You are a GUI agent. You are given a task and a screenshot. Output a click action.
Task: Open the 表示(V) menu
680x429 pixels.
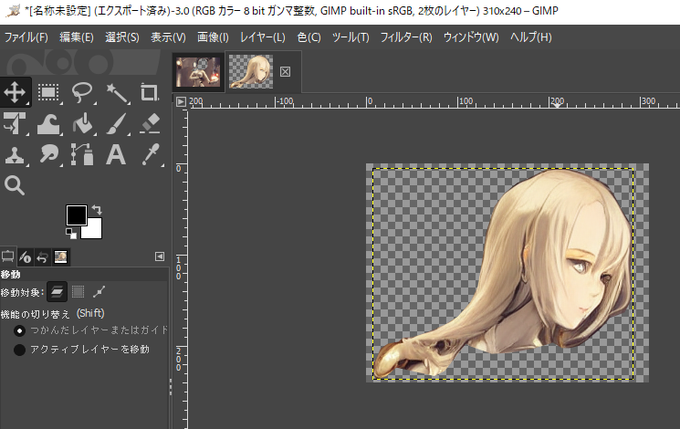[168, 37]
